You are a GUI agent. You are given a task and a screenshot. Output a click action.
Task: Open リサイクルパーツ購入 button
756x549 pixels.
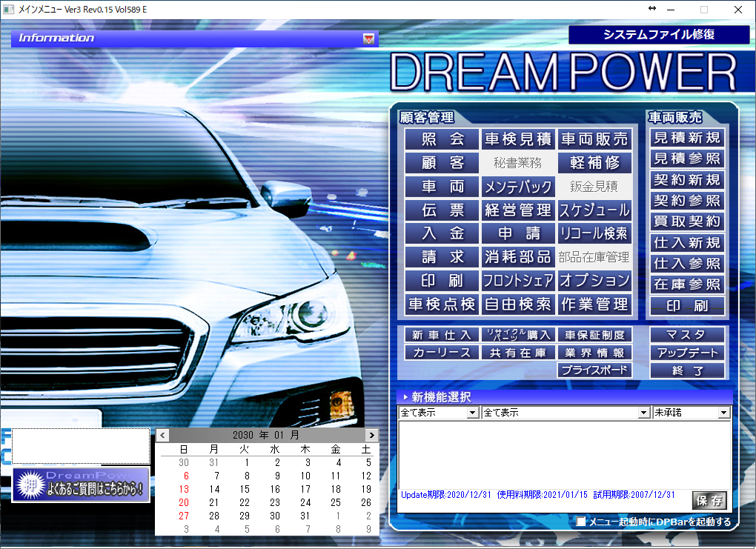[518, 335]
